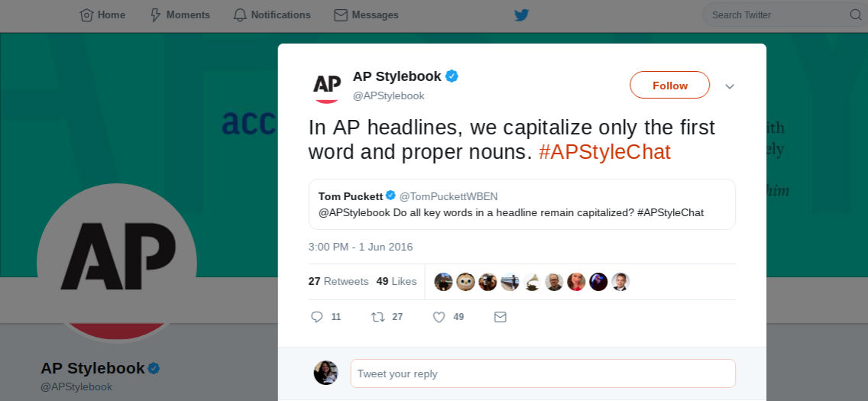Retweet using the retweet arrows icon
The height and width of the screenshot is (401, 868).
[x=377, y=317]
